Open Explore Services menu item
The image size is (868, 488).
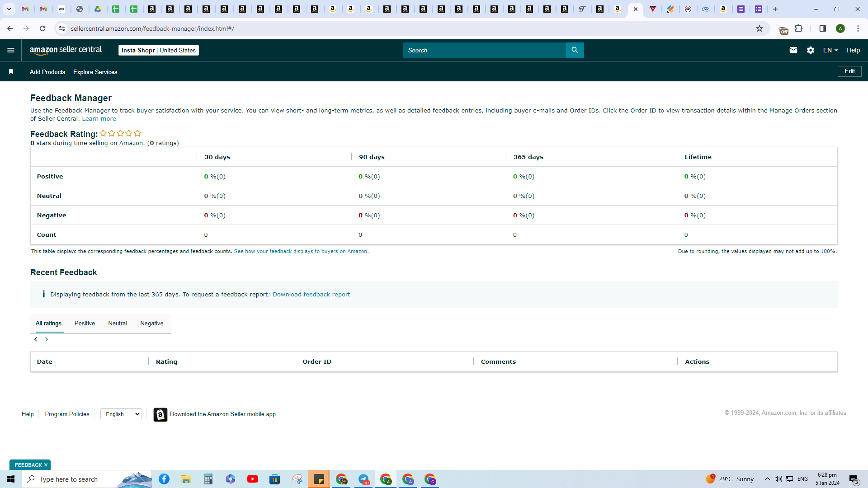[x=95, y=72]
